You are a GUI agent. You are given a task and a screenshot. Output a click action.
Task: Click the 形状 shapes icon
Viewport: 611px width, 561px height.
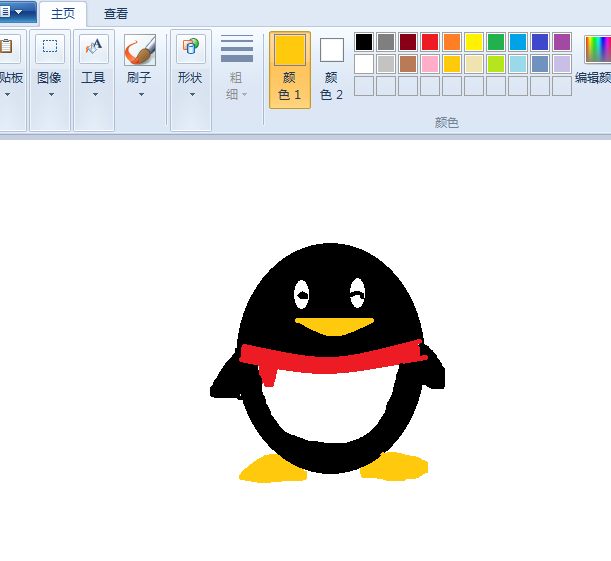(191, 47)
